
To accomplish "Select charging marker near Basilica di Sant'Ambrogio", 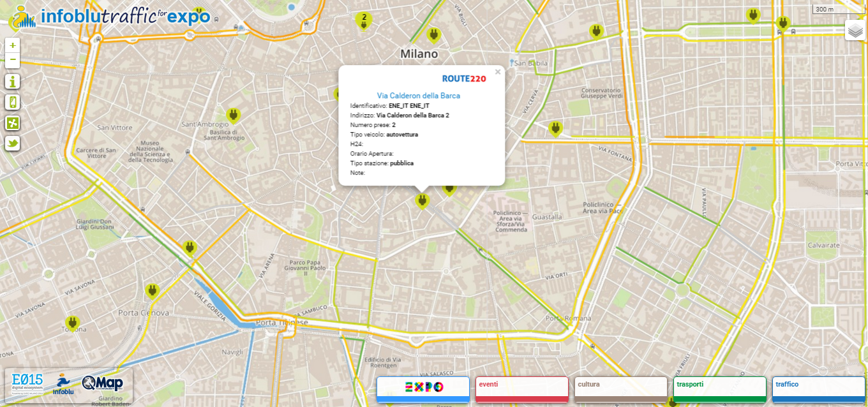I will [x=233, y=115].
